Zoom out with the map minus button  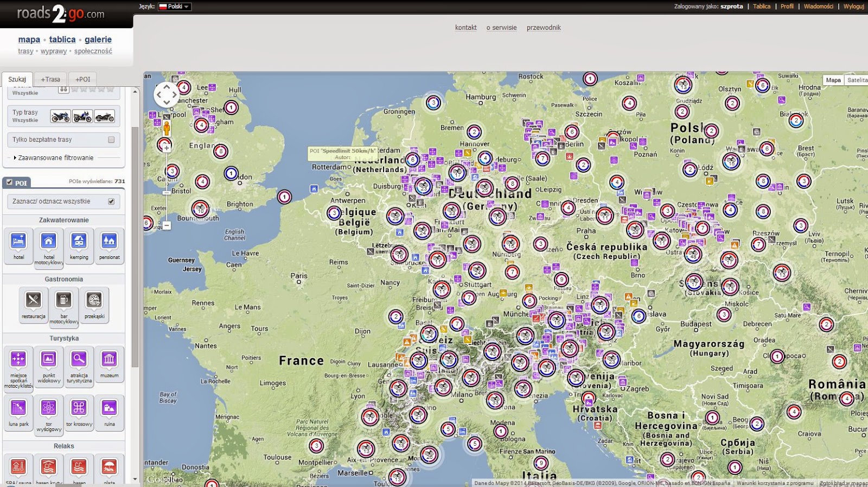pos(167,225)
